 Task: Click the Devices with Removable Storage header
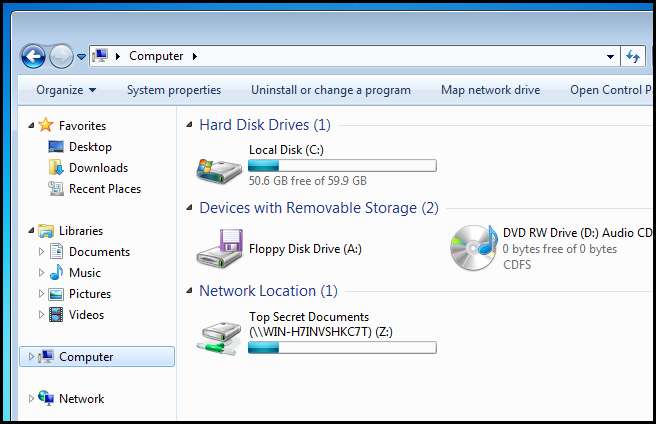[318, 208]
